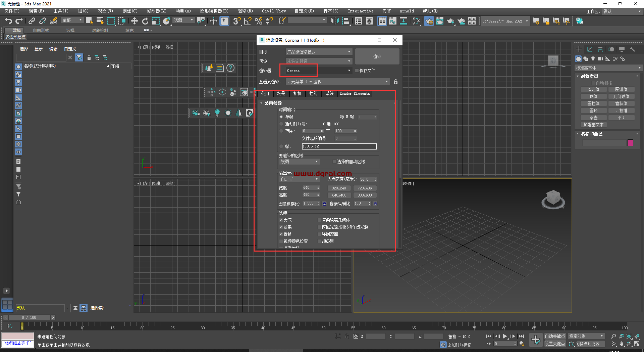Open the Motion panel icon
Image resolution: width=644 pixels, height=352 pixels.
point(611,49)
